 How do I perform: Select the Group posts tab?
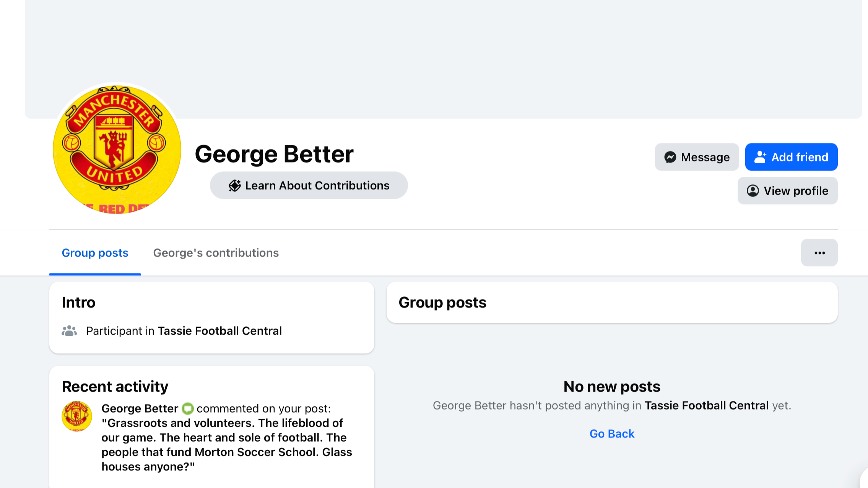(95, 253)
